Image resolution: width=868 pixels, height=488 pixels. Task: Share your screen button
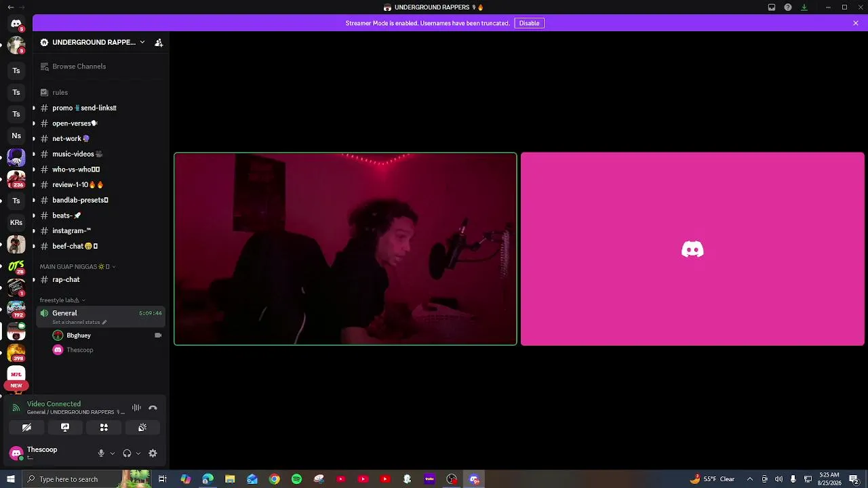point(65,428)
